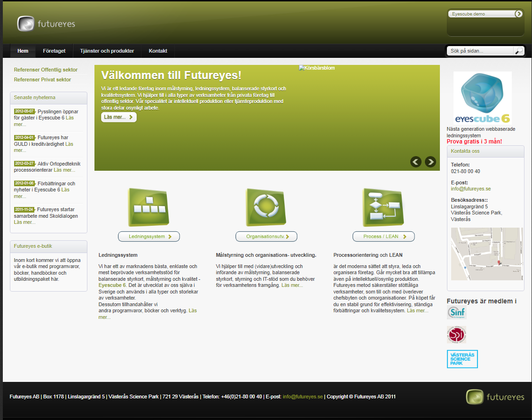Click the broken Körsbärsblom image
This screenshot has height=420, width=532.
[317, 68]
